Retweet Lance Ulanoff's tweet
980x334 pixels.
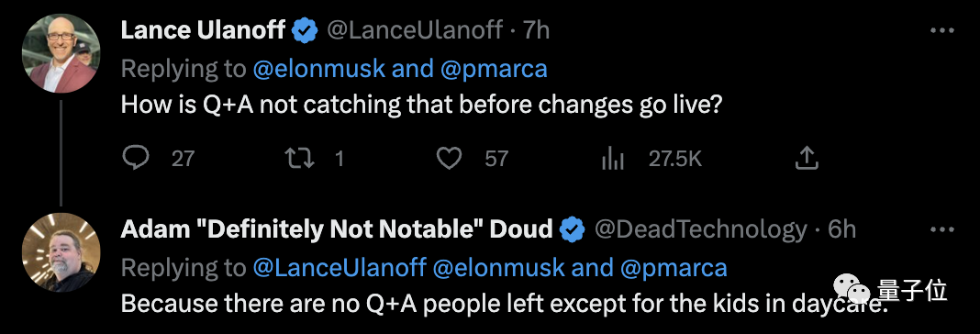pos(299,158)
